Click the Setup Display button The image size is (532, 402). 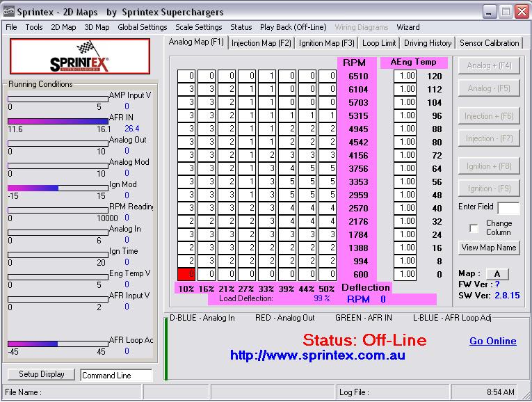[x=42, y=374]
